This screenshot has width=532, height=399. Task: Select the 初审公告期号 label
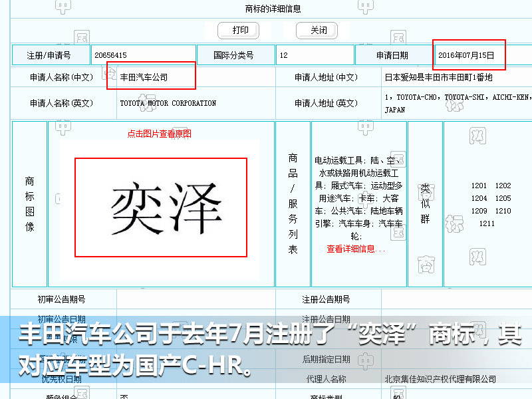61,299
